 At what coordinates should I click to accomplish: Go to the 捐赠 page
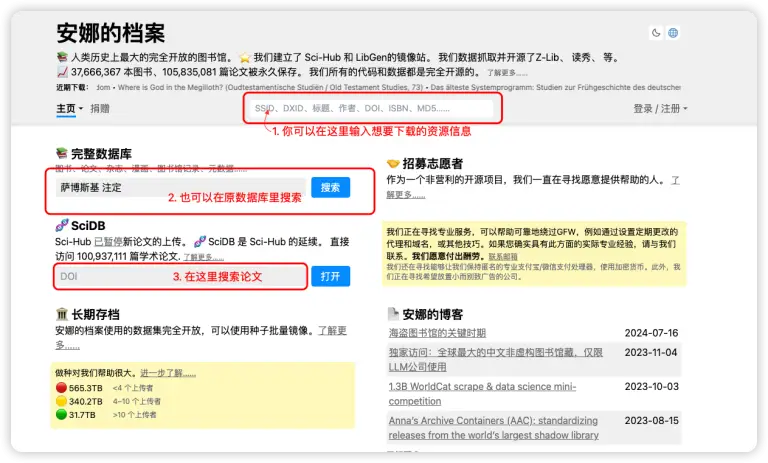100,109
